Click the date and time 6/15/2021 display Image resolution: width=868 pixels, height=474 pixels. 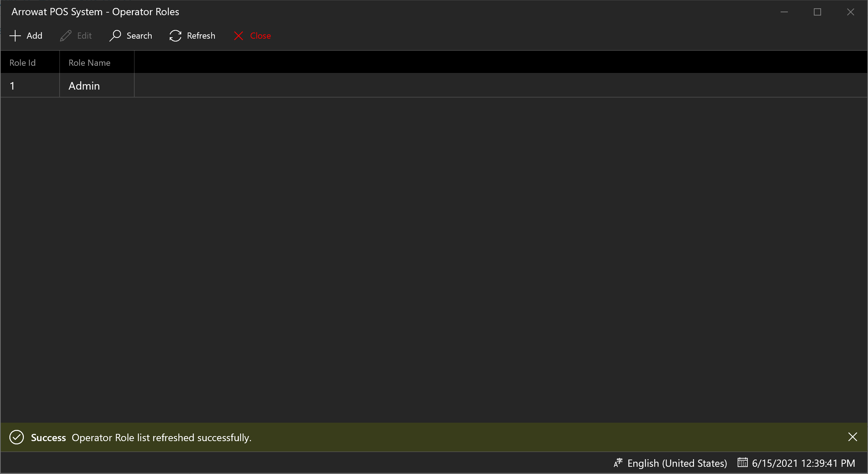(803, 463)
